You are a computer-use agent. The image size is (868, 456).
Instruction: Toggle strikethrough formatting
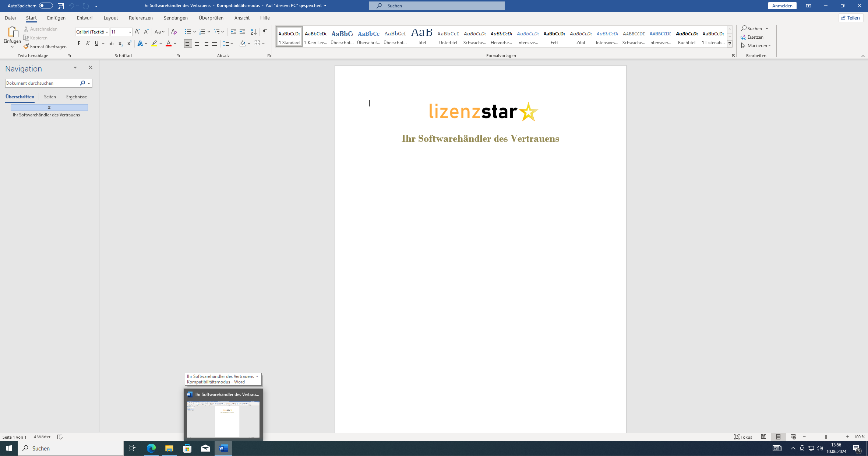tap(111, 43)
